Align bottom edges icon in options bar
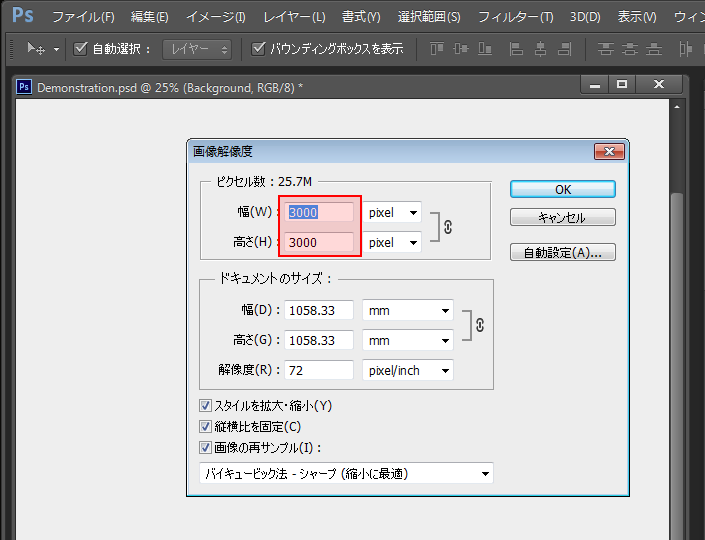 (485, 48)
